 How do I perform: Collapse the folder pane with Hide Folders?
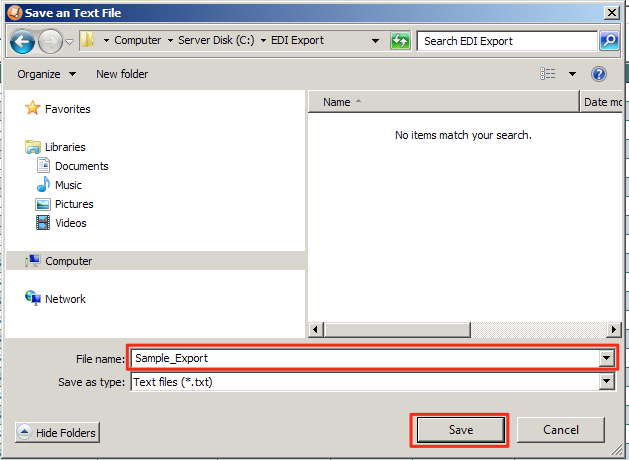(x=57, y=432)
